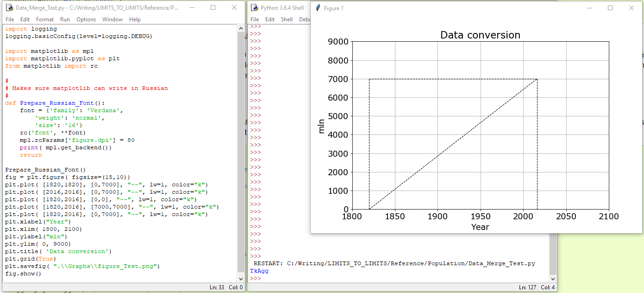644x293 pixels.
Task: Click the 'return' keyword line
Action: (31, 155)
